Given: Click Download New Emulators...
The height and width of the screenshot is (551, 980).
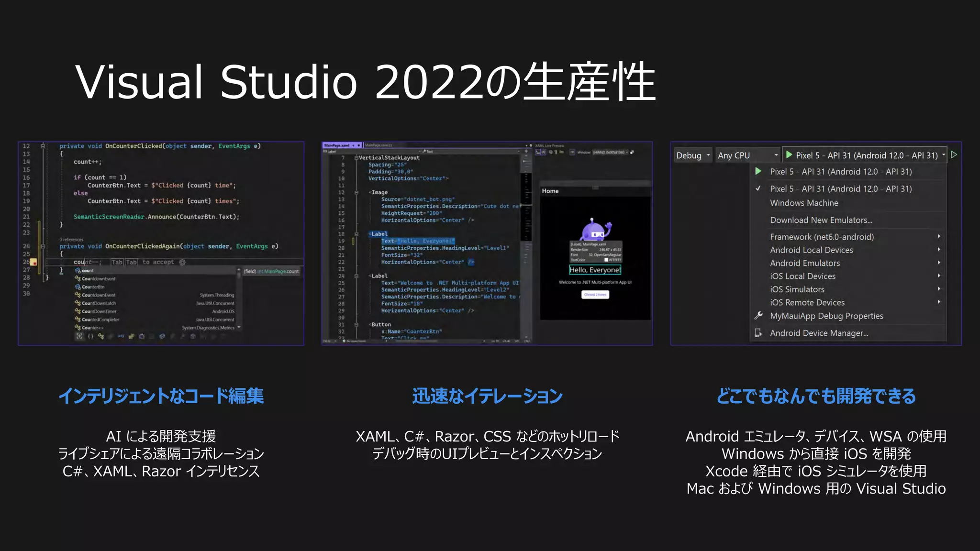Looking at the screenshot, I should [848, 220].
